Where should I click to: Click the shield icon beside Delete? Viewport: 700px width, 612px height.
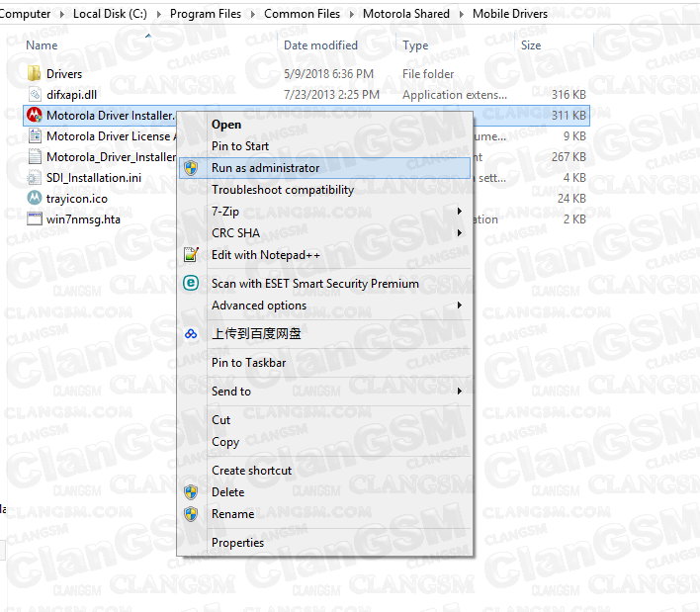point(191,492)
